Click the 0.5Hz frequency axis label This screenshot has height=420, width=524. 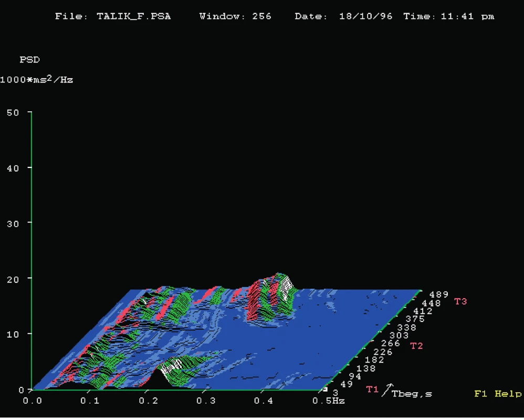click(329, 401)
